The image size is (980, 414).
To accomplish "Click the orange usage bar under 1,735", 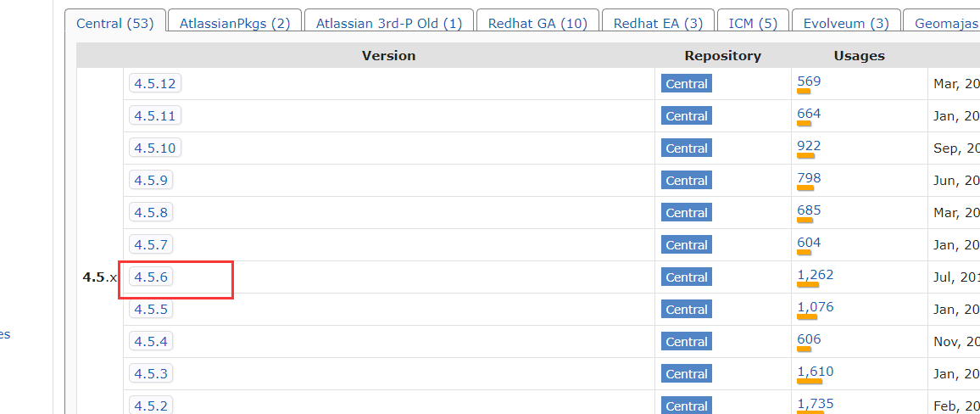I will coord(810,413).
